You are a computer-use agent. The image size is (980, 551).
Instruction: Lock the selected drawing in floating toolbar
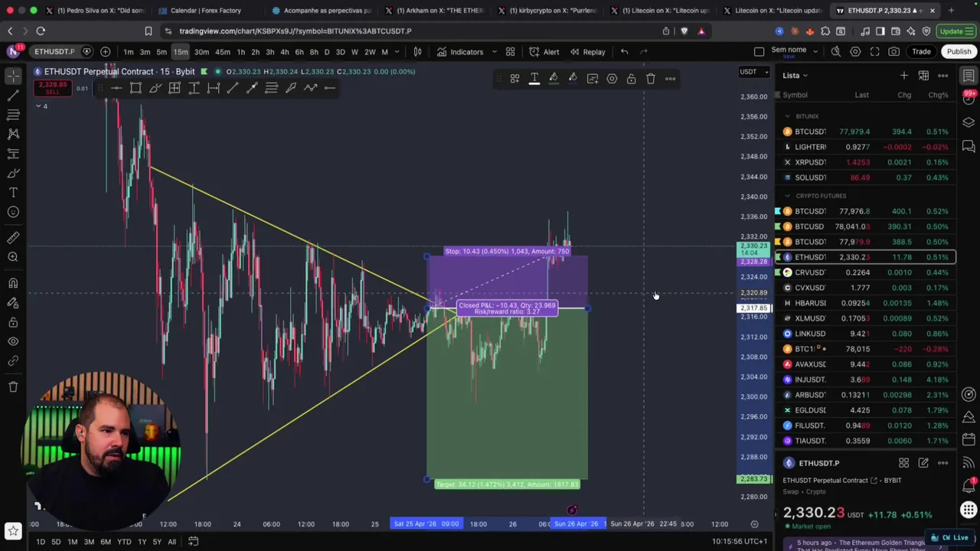(631, 78)
